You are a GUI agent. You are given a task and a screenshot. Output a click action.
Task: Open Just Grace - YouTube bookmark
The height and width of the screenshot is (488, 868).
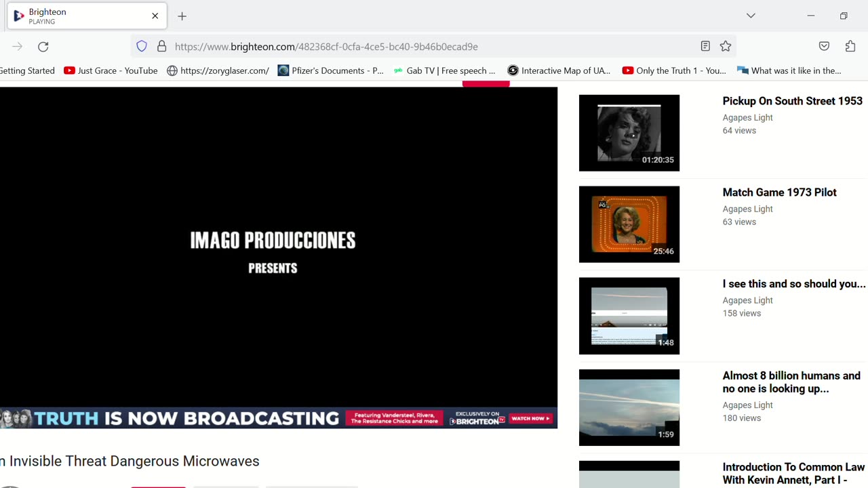pyautogui.click(x=111, y=70)
